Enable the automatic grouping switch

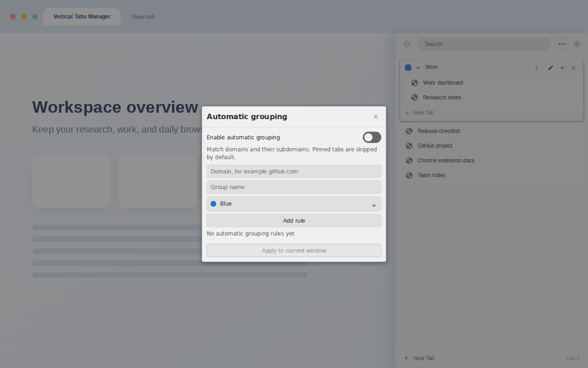point(372,138)
